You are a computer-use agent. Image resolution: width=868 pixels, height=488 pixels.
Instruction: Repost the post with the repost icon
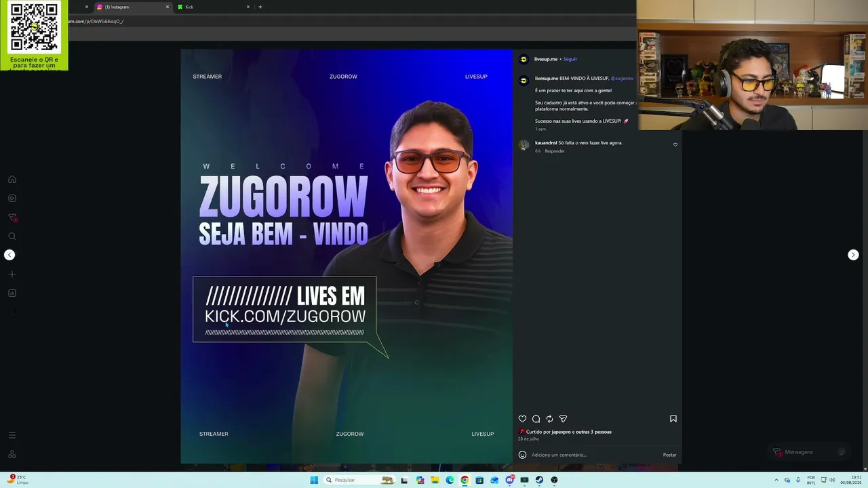pyautogui.click(x=549, y=419)
